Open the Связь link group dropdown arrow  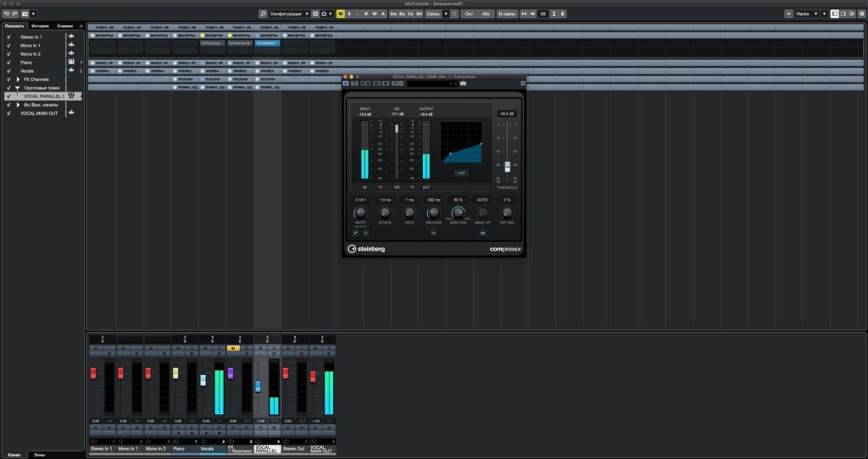[x=446, y=14]
